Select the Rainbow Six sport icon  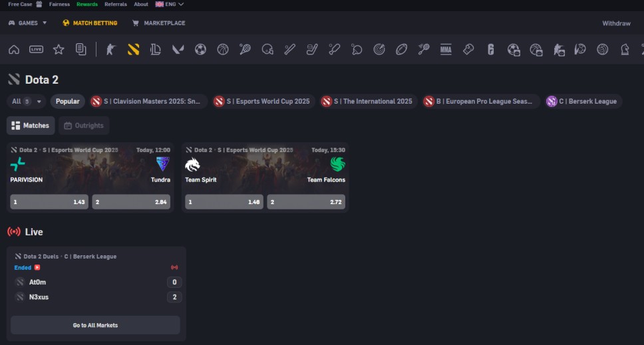[491, 50]
